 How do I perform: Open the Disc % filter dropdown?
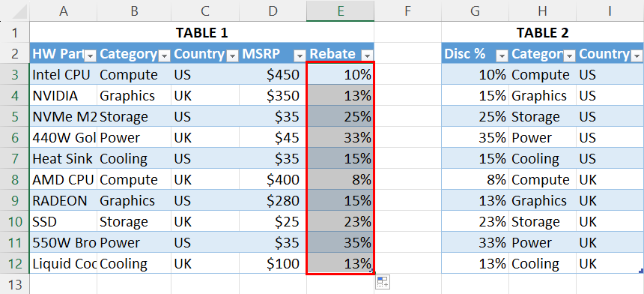[x=502, y=55]
